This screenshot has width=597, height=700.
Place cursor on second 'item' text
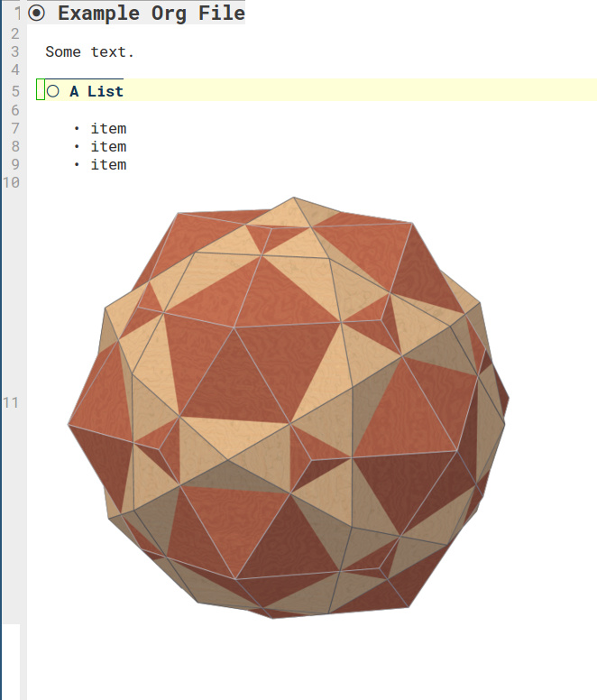[x=108, y=146]
